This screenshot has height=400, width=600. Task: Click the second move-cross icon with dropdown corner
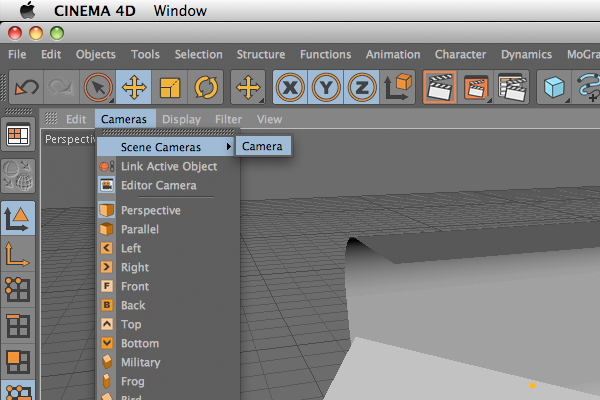248,87
